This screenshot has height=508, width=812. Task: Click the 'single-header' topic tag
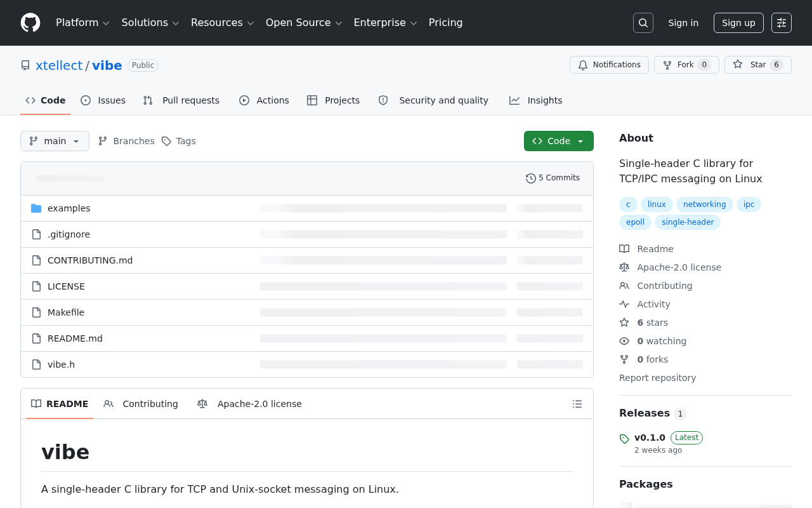click(x=688, y=222)
